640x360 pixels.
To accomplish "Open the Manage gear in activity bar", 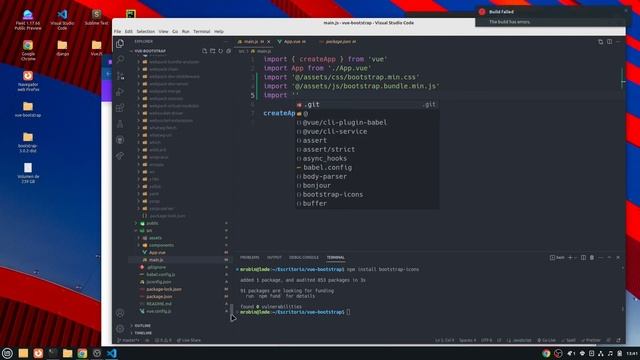I will point(120,329).
